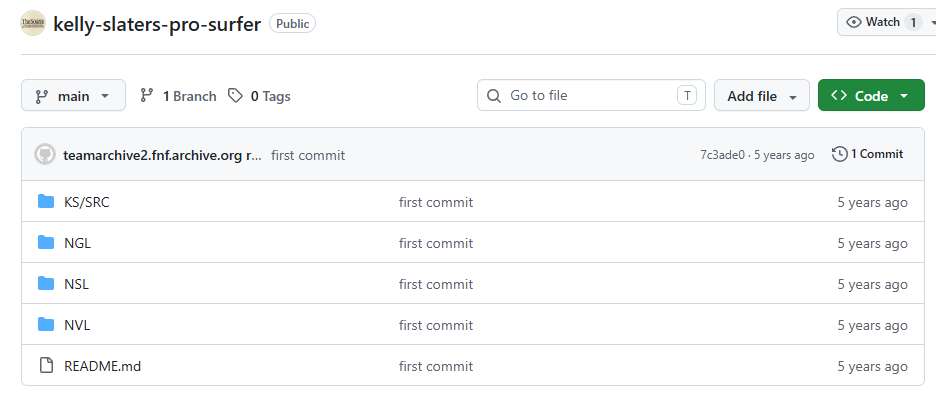The height and width of the screenshot is (402, 936).
Task: Click '5 years ago' in KS/SRC row
Action: pos(872,202)
